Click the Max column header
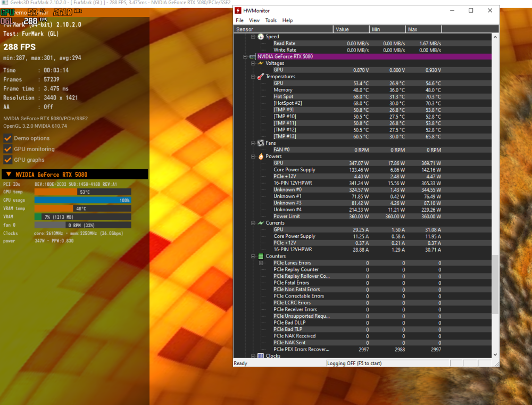 423,29
